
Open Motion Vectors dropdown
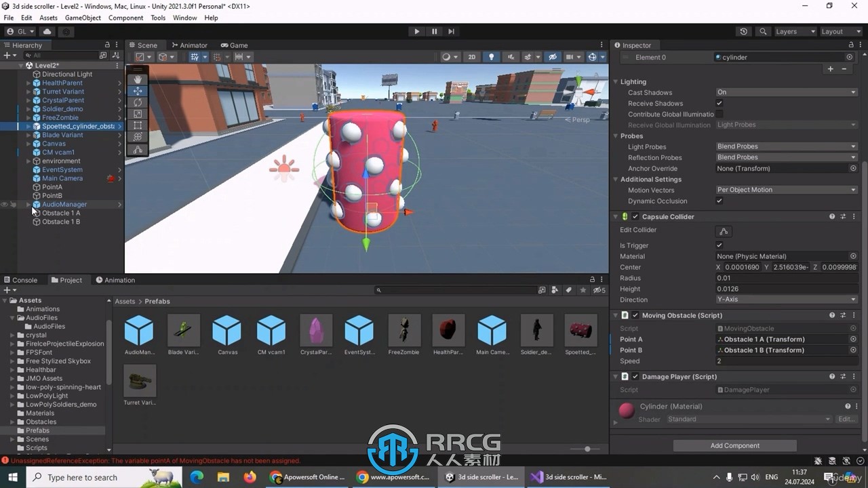coord(787,190)
